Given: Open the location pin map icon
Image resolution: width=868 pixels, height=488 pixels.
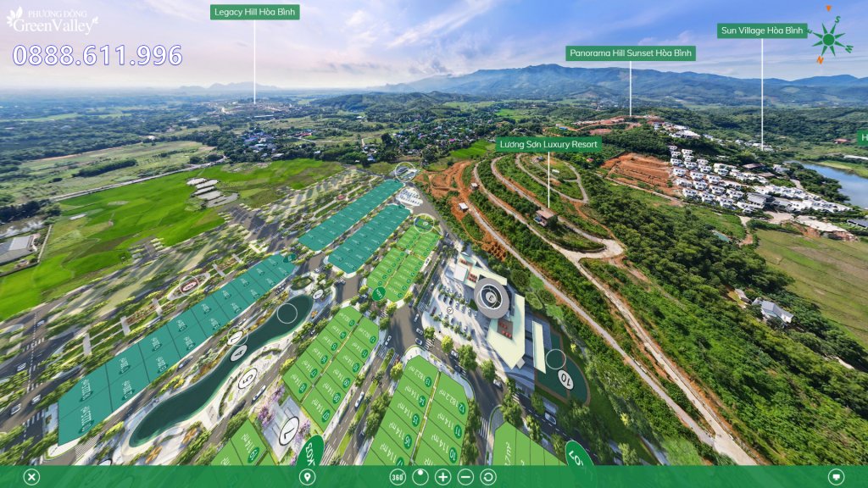Looking at the screenshot, I should pyautogui.click(x=307, y=477).
